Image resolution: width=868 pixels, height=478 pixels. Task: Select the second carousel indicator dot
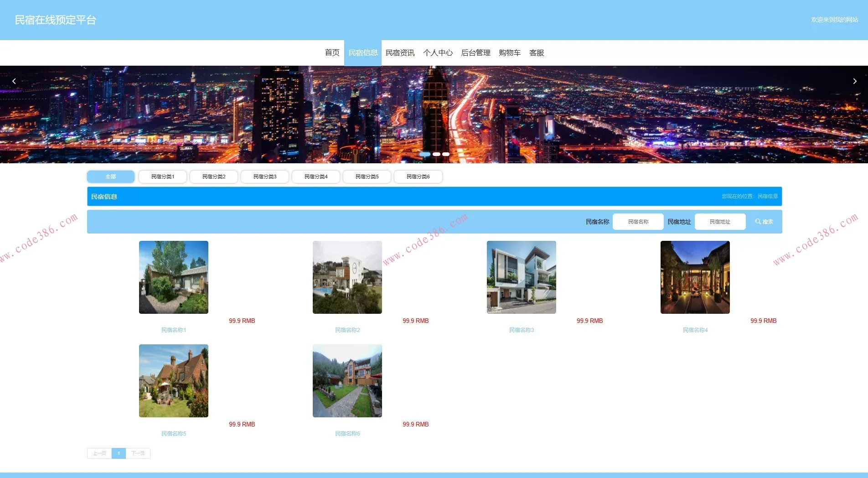pyautogui.click(x=436, y=154)
